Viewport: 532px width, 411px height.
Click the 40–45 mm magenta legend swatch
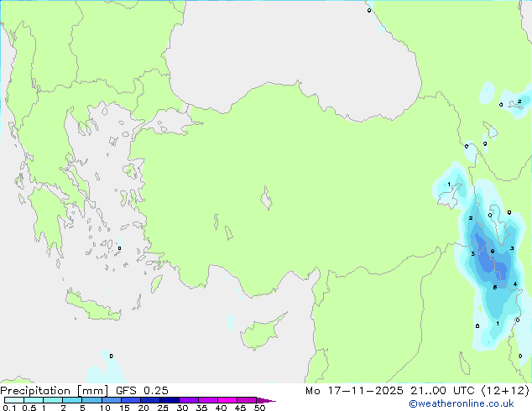point(227,400)
